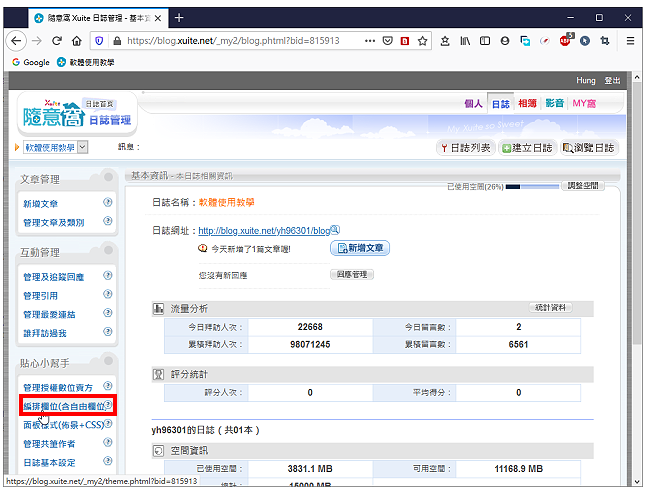Click help icon beside 新增文章
The width and height of the screenshot is (652, 495).
pos(108,202)
